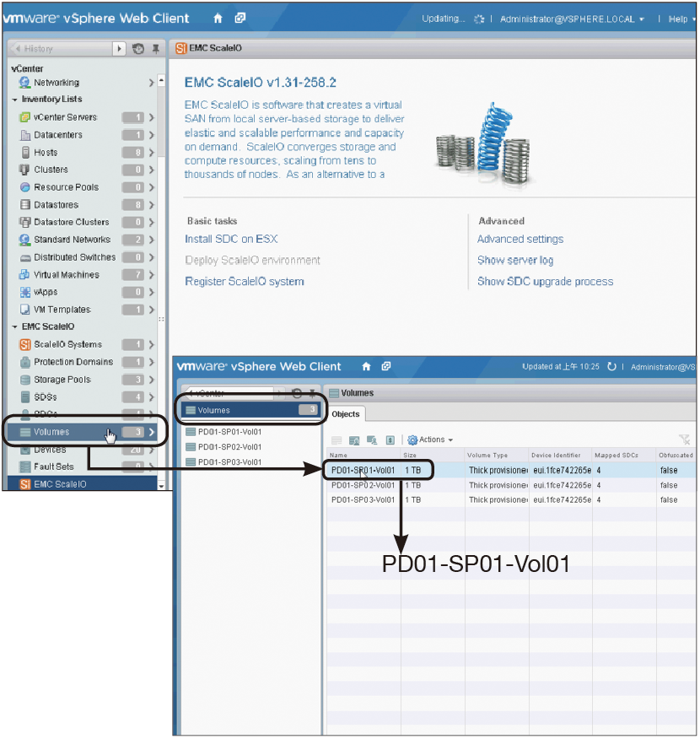The image size is (700, 739).
Task: Switch to the Objects tab
Action: (346, 414)
